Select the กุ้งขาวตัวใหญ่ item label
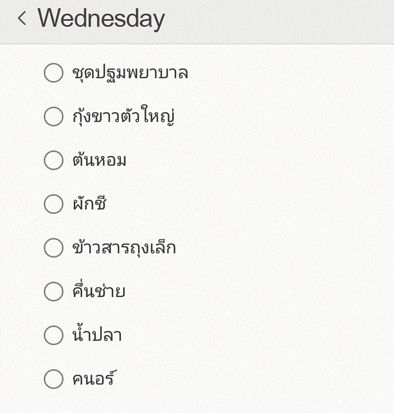The image size is (394, 413). click(x=124, y=115)
